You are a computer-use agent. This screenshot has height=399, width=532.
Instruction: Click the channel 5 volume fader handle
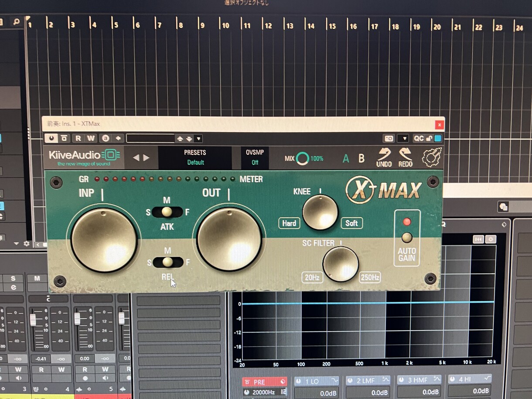tap(77, 319)
